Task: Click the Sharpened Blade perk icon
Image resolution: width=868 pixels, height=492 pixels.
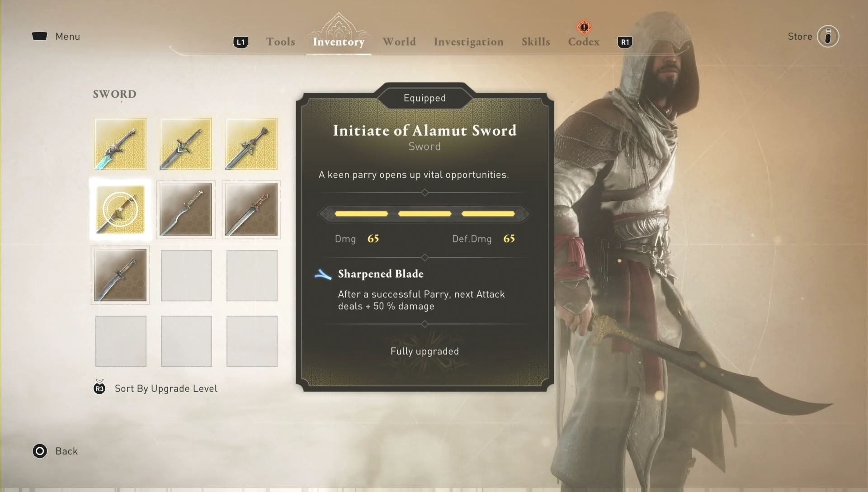Action: click(x=323, y=274)
